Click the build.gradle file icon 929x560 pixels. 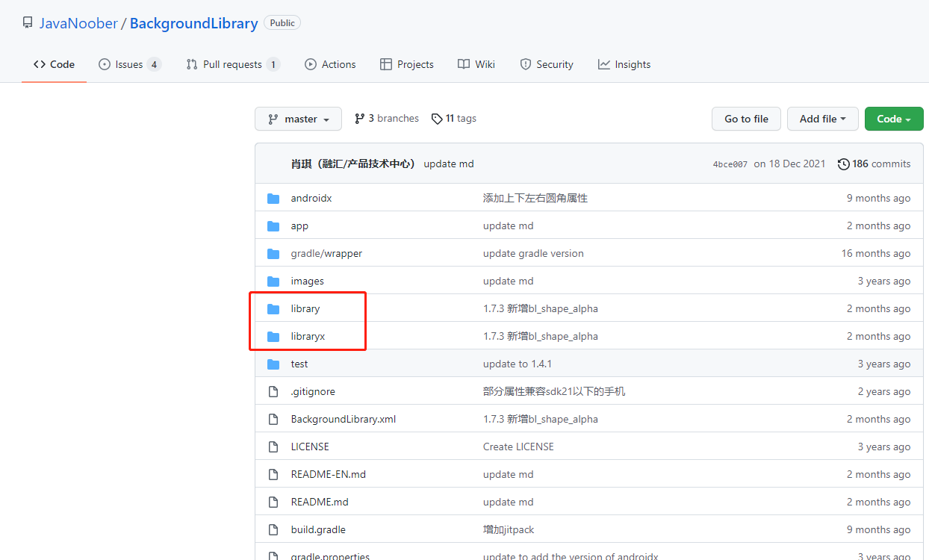point(273,530)
